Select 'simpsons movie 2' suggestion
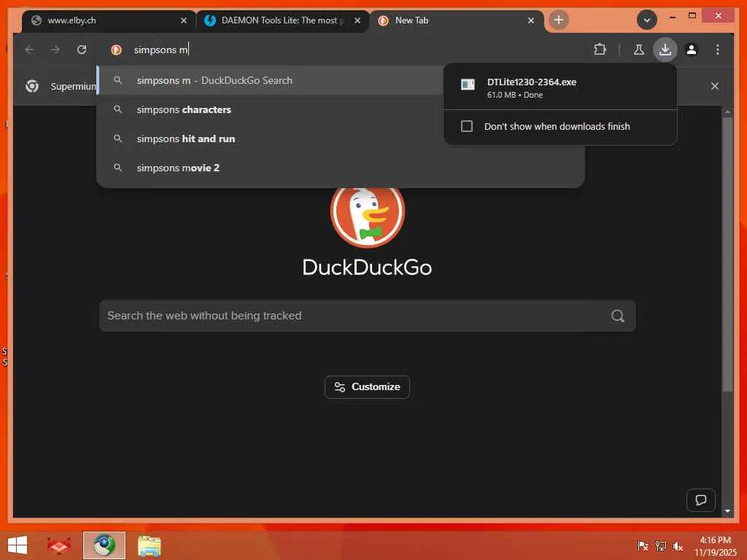The height and width of the screenshot is (560, 747). click(x=341, y=168)
